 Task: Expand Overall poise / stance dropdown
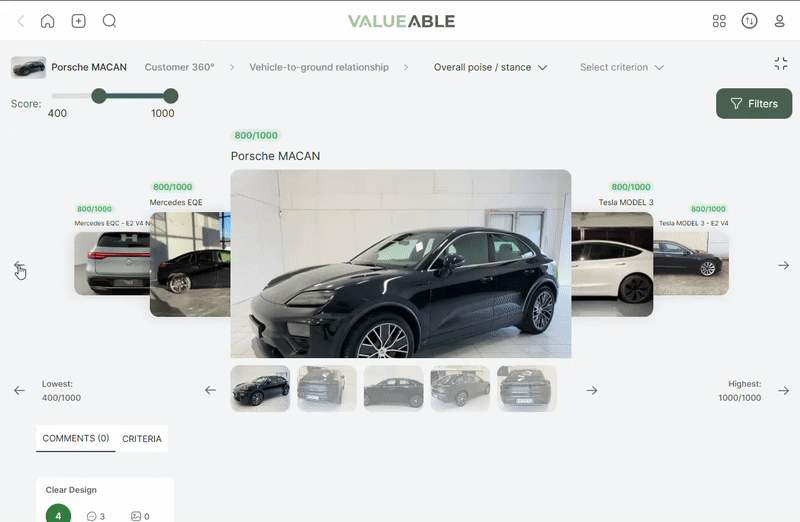pos(490,67)
